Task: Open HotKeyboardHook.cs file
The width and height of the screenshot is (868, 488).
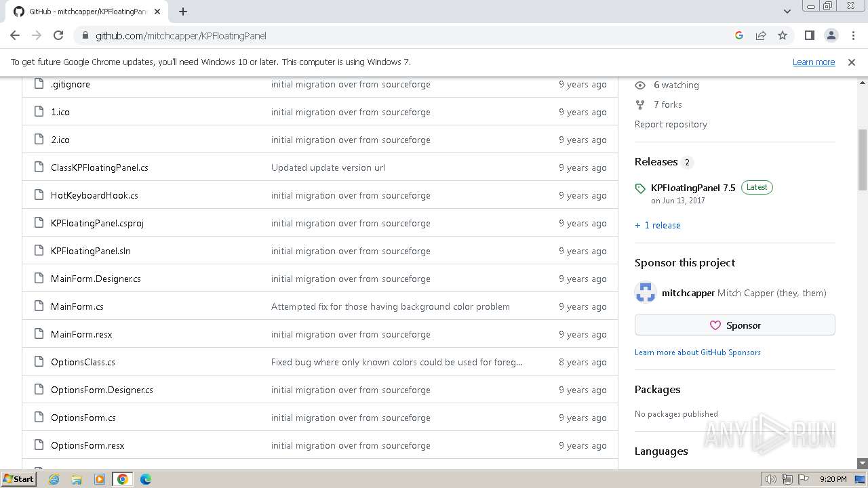Action: (x=94, y=195)
